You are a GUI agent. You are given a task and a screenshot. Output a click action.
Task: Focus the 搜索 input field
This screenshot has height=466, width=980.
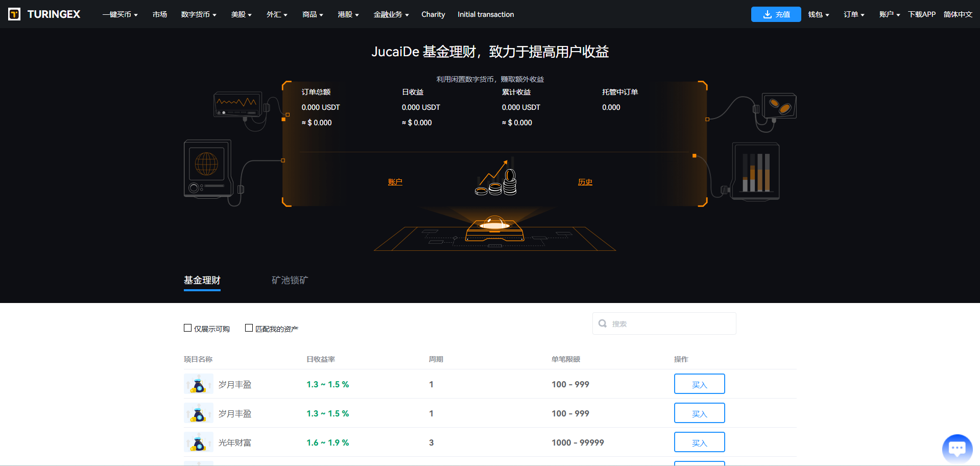pos(664,323)
